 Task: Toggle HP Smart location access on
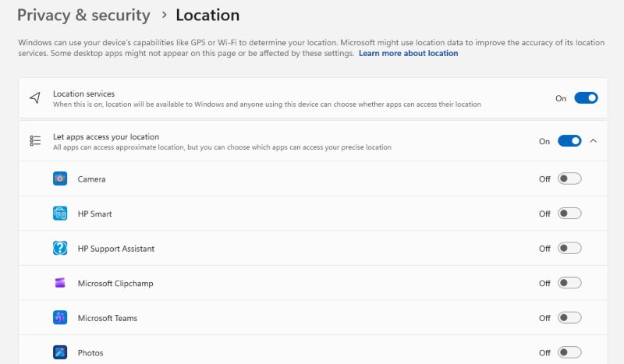click(x=569, y=214)
